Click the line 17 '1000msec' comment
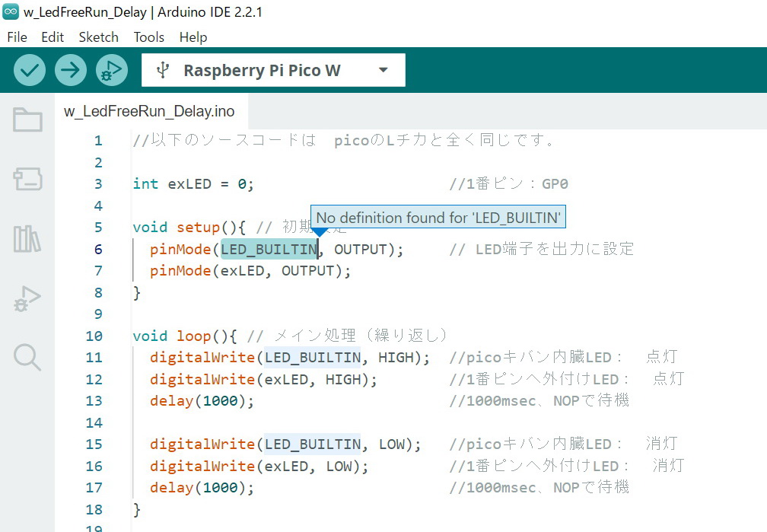 click(x=539, y=487)
